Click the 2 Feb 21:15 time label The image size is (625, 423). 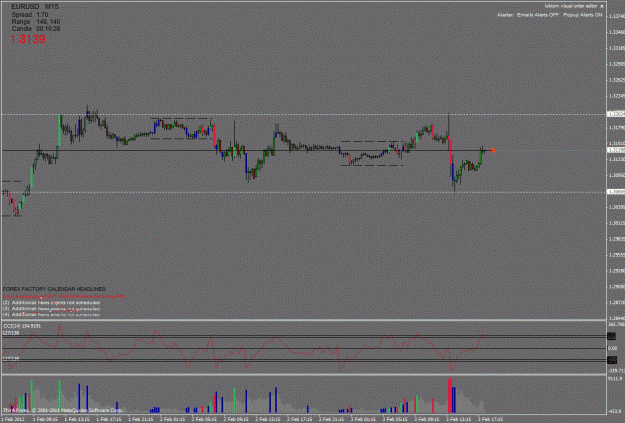point(332,419)
